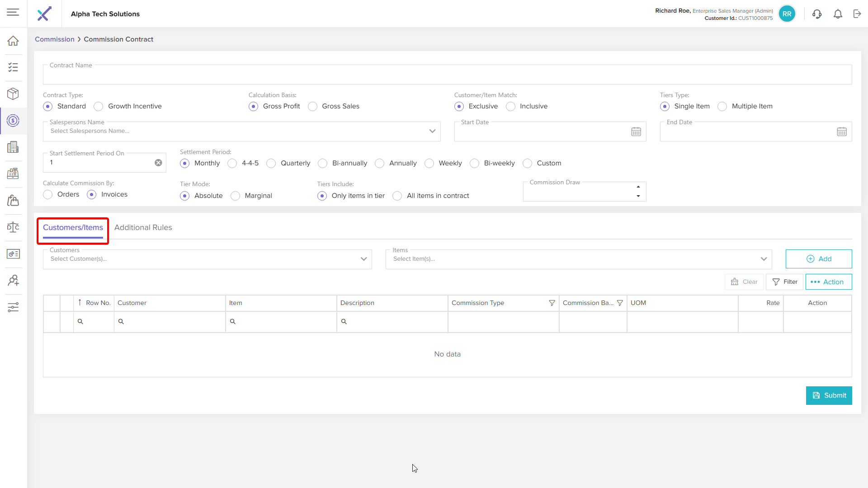
Task: Open the Start Date calendar icon
Action: click(x=636, y=131)
